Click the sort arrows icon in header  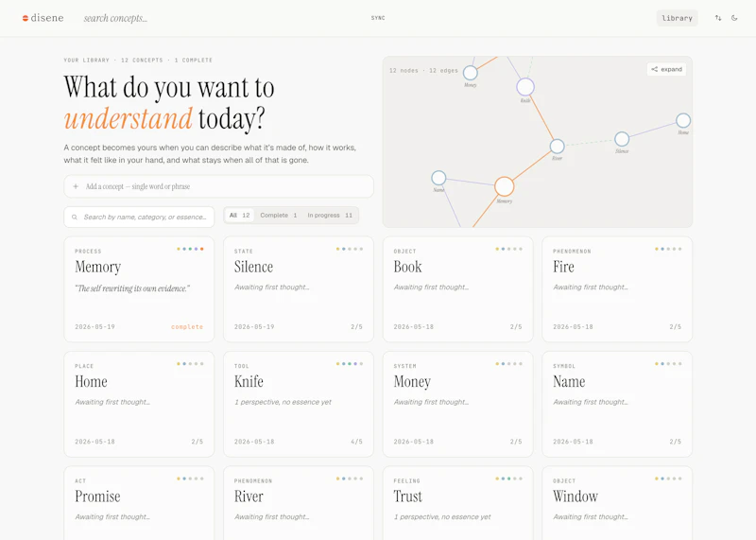coord(718,18)
